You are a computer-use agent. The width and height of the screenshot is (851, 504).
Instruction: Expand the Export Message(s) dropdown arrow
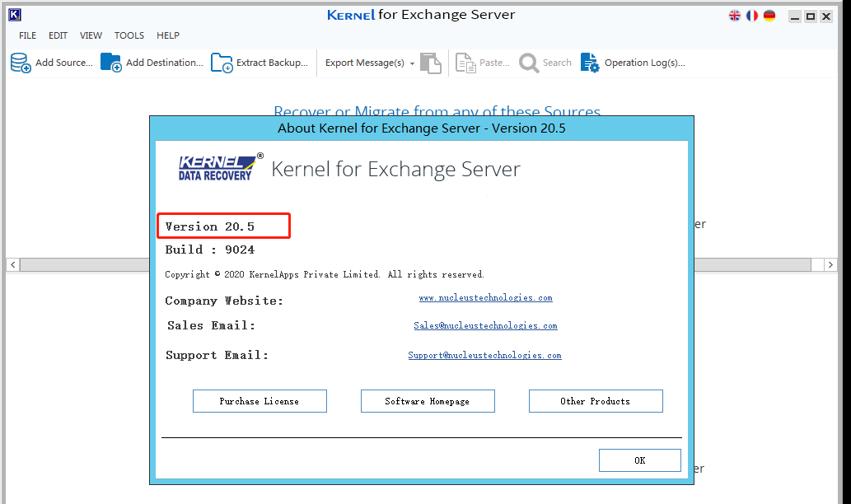[412, 63]
